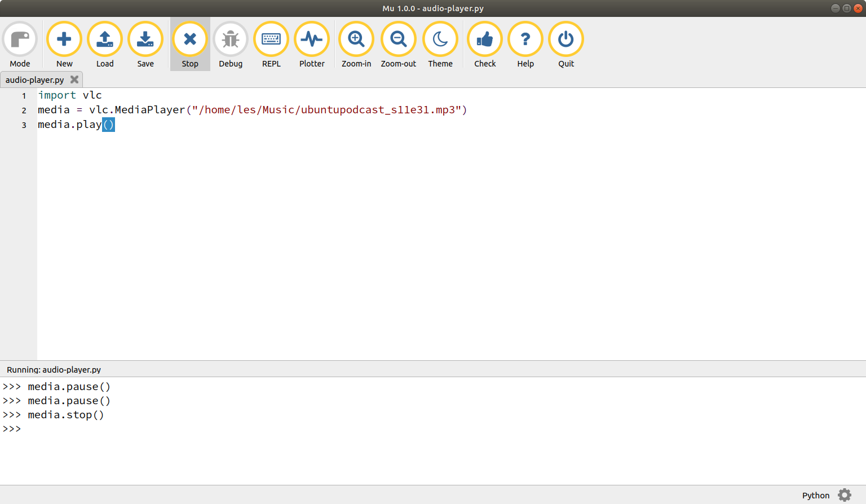Viewport: 866px width, 504px height.
Task: Open Mu's Help documentation
Action: point(525,44)
